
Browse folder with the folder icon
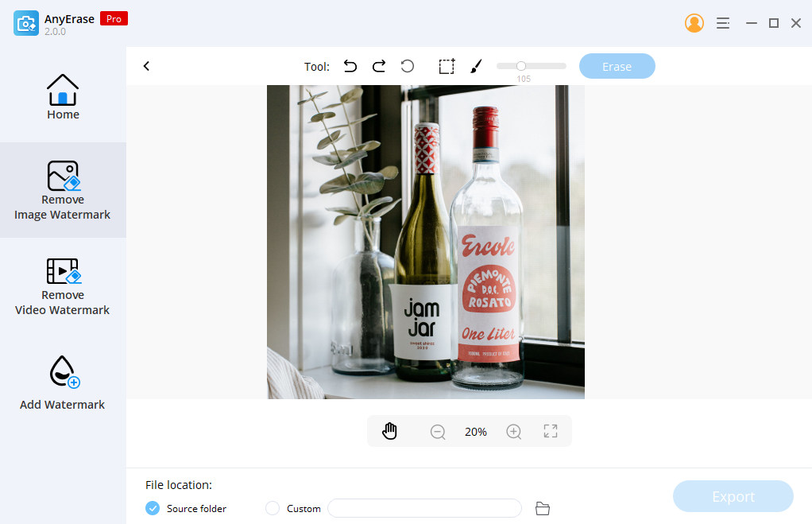click(542, 509)
